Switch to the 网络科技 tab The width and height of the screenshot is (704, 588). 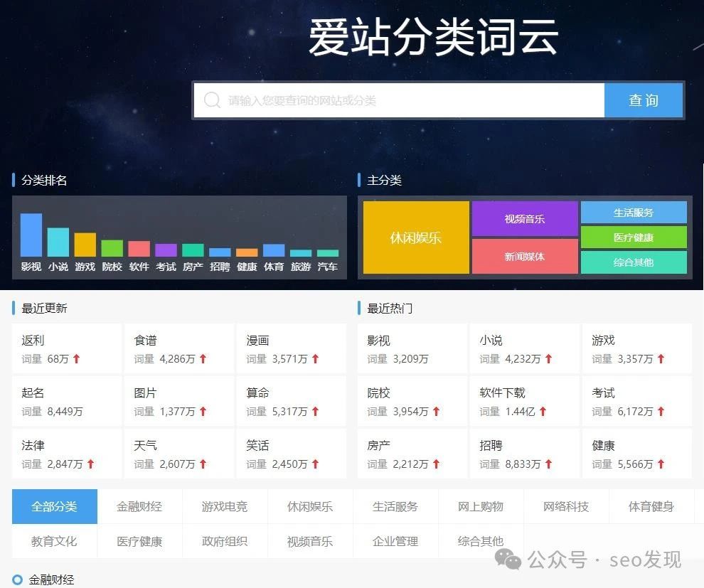point(566,506)
